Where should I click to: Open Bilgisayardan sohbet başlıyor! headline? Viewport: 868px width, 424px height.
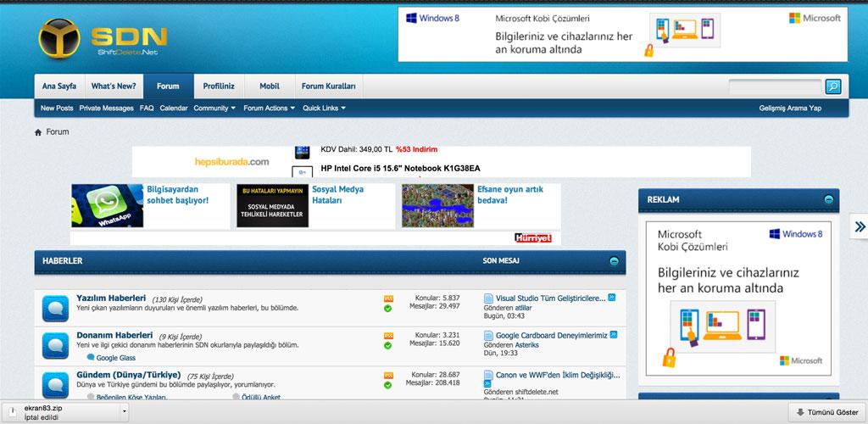coord(178,195)
